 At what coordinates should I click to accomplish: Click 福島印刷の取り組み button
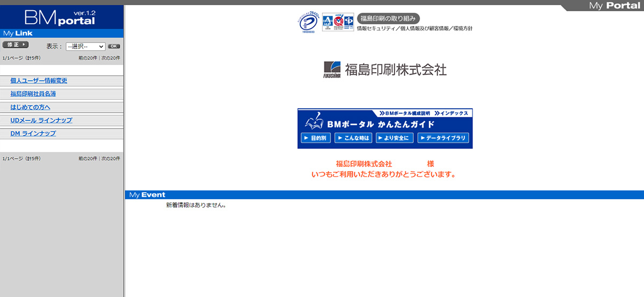(388, 18)
